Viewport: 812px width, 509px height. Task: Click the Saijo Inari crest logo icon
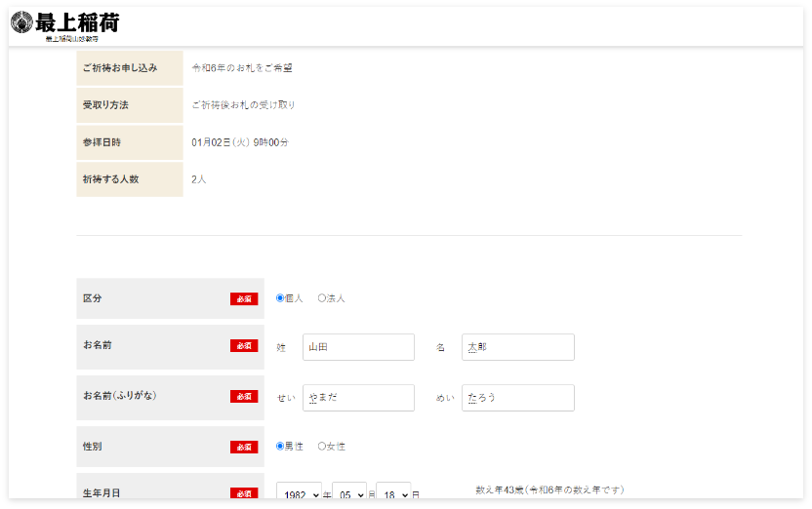pyautogui.click(x=21, y=22)
